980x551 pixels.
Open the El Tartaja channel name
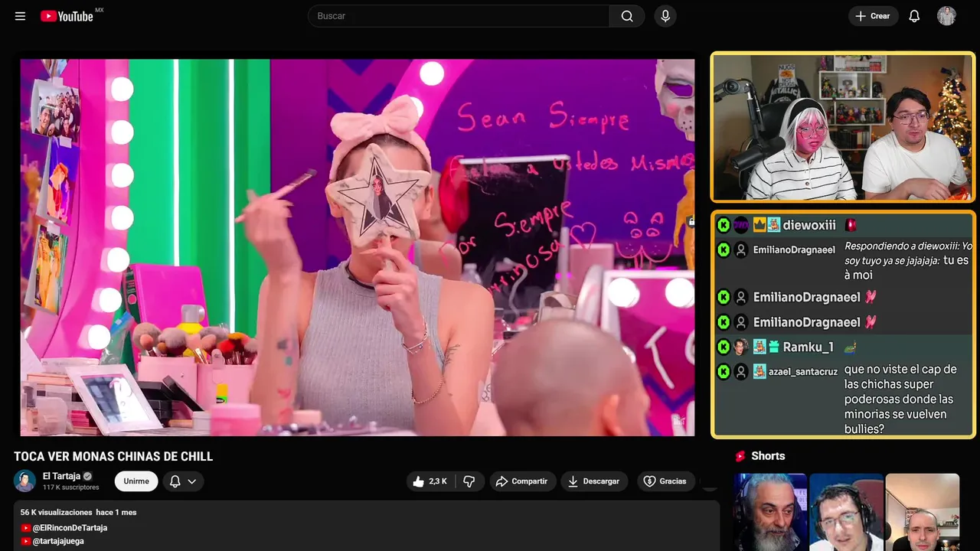click(61, 476)
